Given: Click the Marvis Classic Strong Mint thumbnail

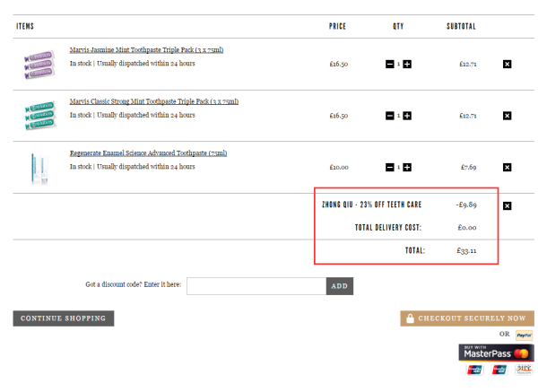Looking at the screenshot, I should (x=39, y=116).
